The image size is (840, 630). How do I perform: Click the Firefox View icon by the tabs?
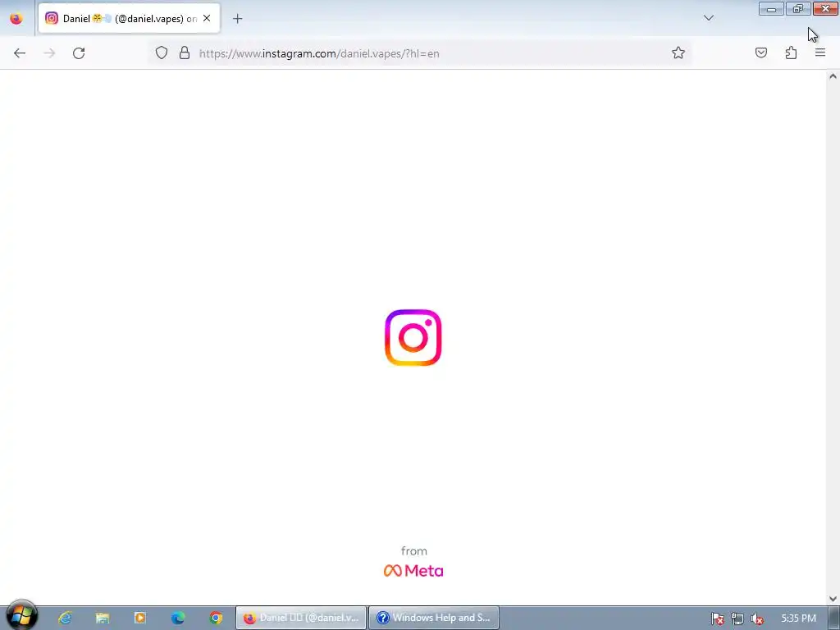tap(16, 18)
